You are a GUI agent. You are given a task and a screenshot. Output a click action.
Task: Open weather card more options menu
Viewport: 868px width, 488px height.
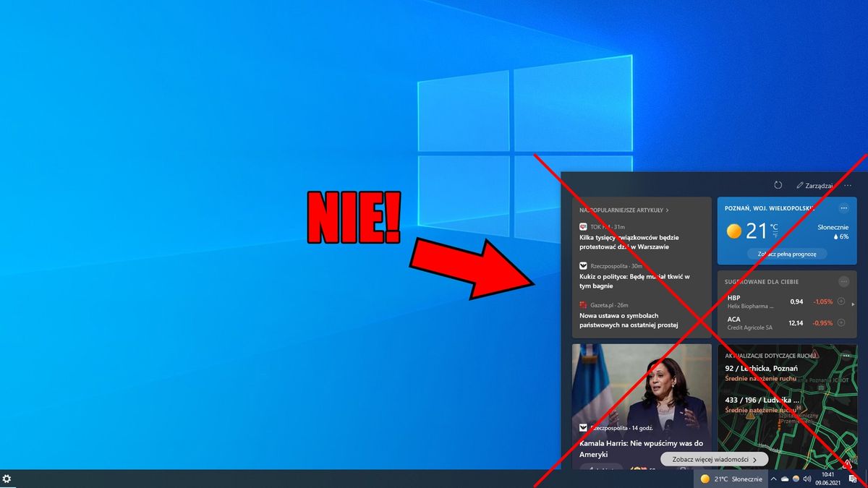coord(843,208)
